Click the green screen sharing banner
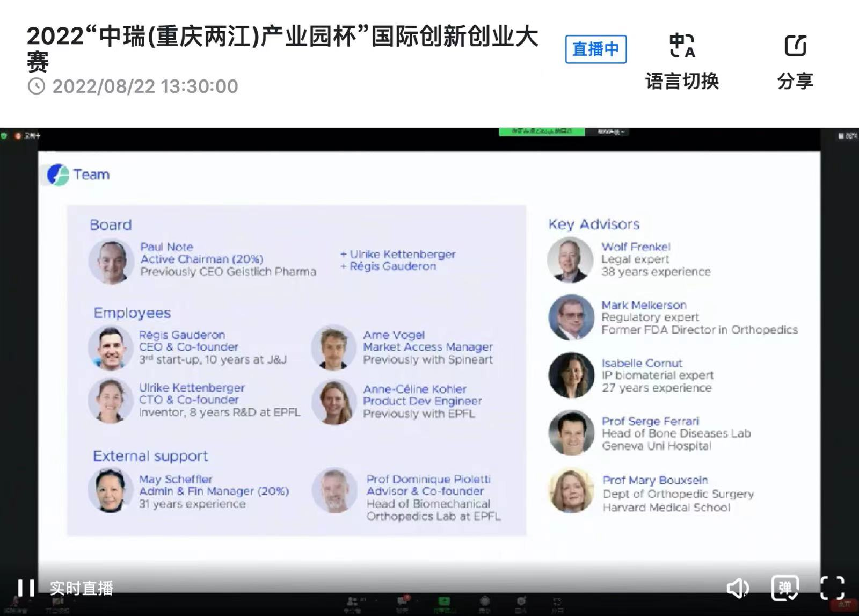 tap(541, 132)
